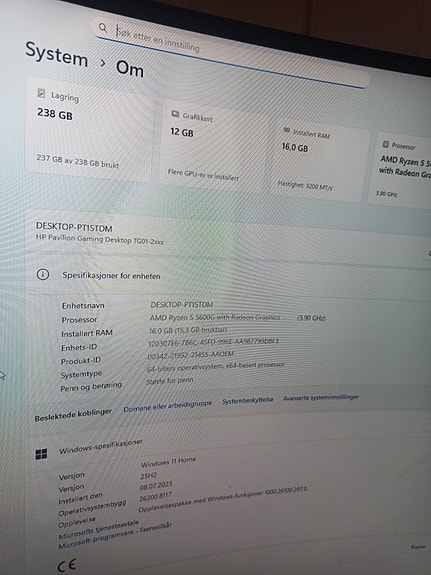The image size is (431, 575).
Task: Click the Installert RAM memory icon
Action: click(x=286, y=130)
